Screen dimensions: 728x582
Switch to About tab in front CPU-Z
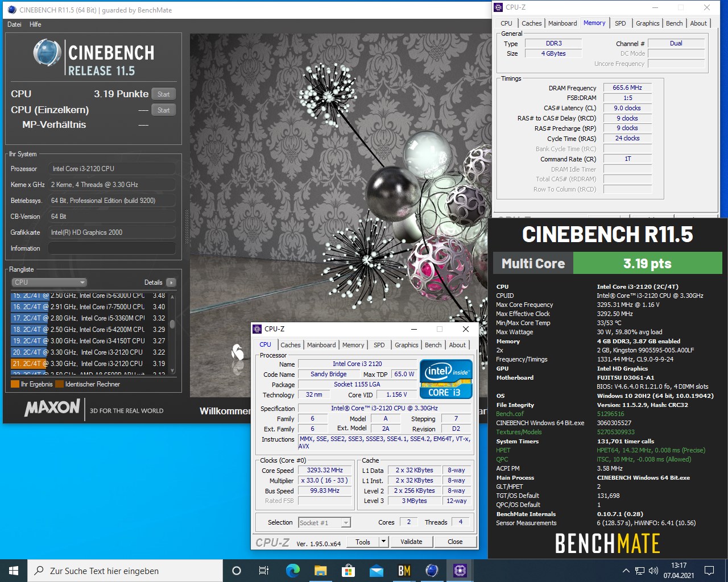(457, 345)
